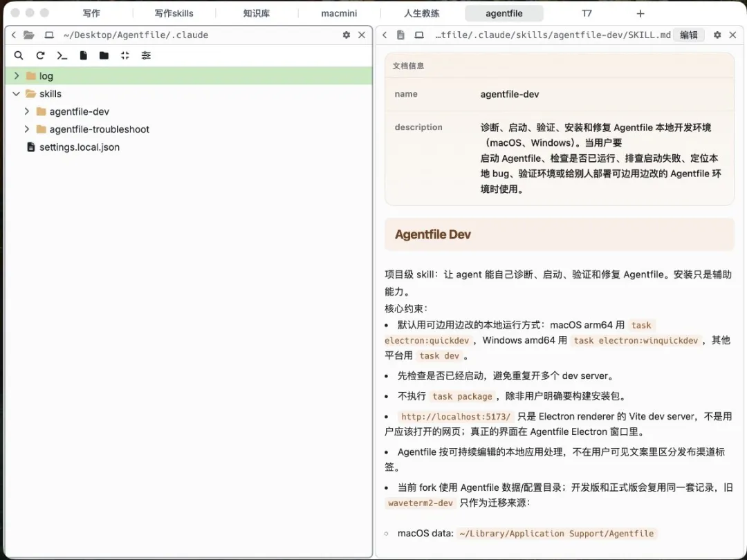
Task: Click the waveterm2-dev code snippet
Action: click(421, 503)
